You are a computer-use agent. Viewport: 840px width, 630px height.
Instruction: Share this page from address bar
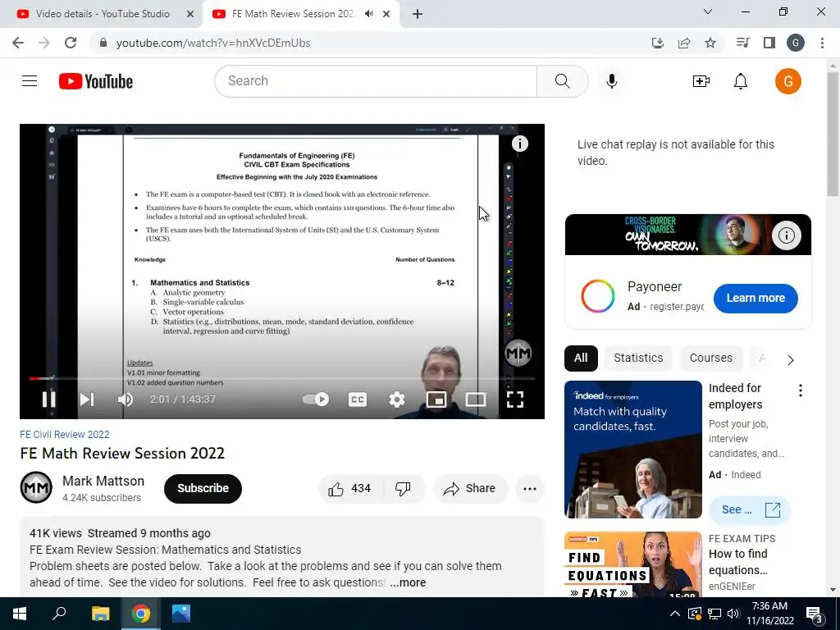coord(684,43)
